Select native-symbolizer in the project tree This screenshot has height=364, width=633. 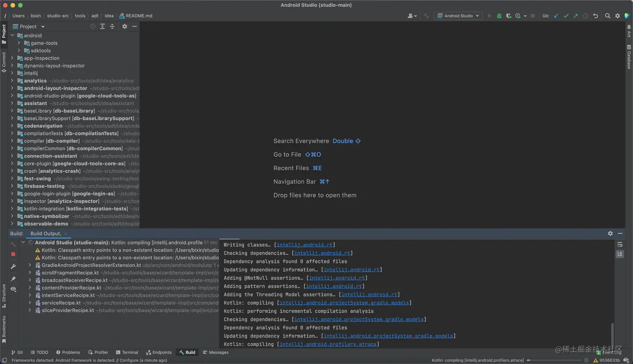click(x=46, y=216)
